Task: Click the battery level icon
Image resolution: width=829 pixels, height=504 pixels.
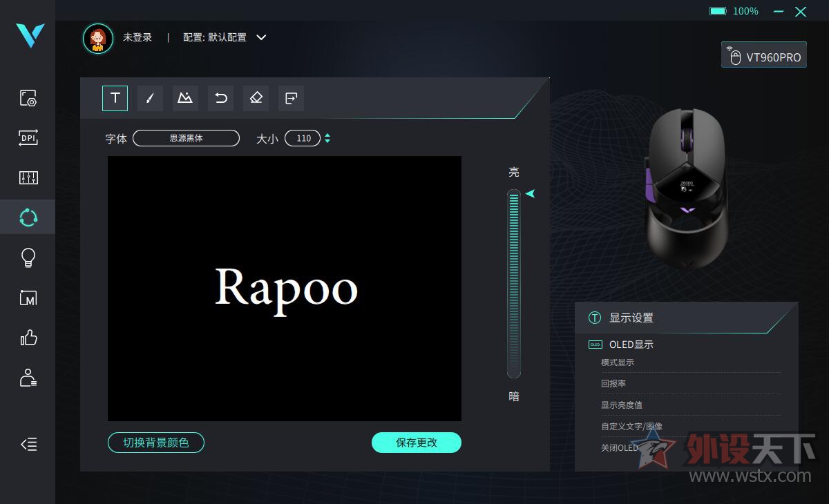Action: point(718,11)
